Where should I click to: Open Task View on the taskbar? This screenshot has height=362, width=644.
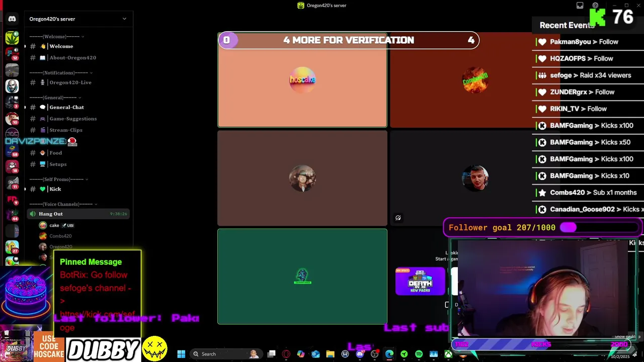tap(271, 354)
